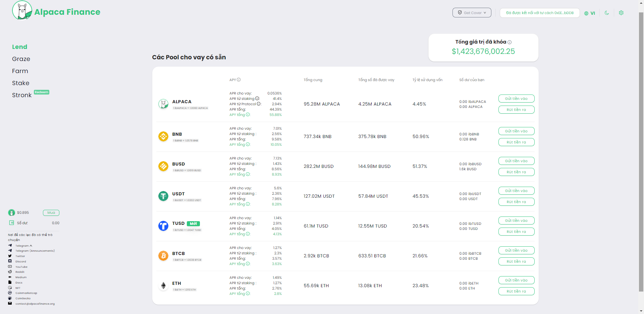Click the ALPACA token icon
644x314 pixels.
click(x=163, y=104)
